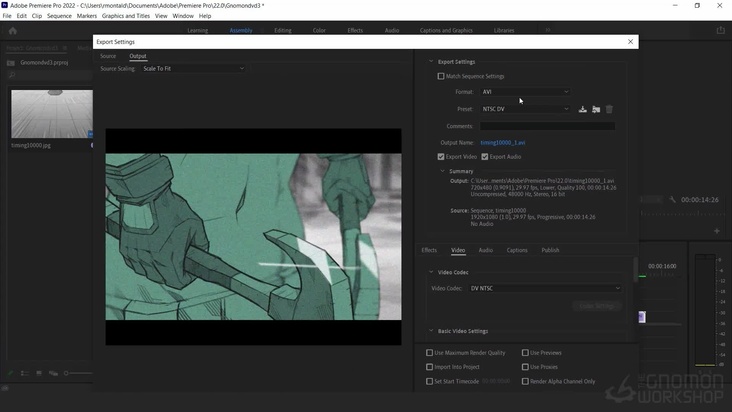Collapse the Export Settings section

(x=431, y=62)
